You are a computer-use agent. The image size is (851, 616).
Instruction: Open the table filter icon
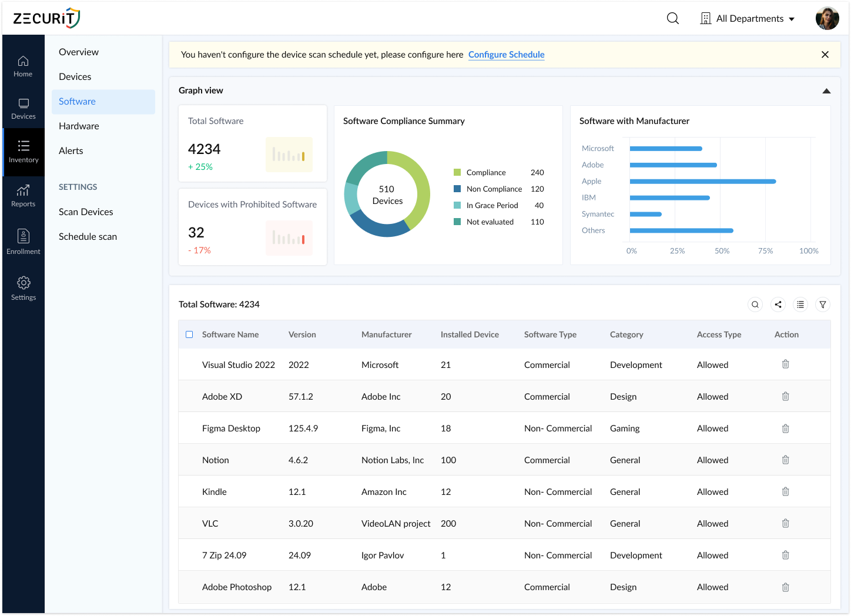click(823, 304)
